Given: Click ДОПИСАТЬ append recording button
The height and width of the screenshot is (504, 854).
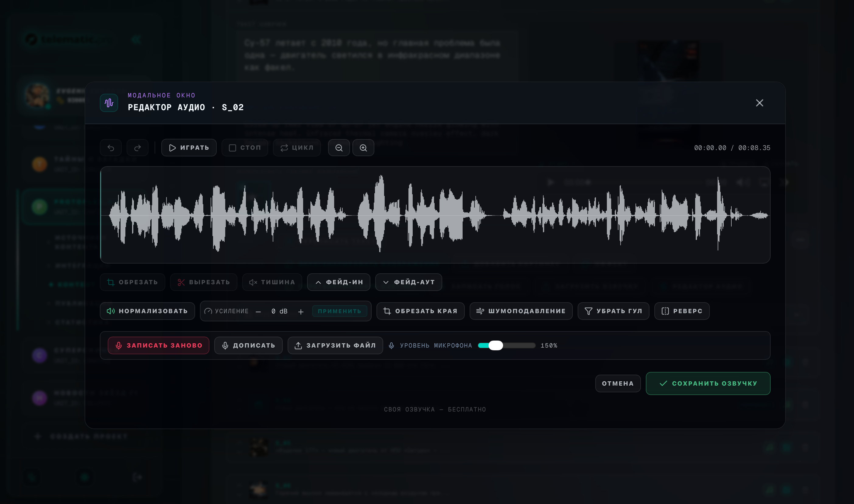Looking at the screenshot, I should click(x=248, y=345).
